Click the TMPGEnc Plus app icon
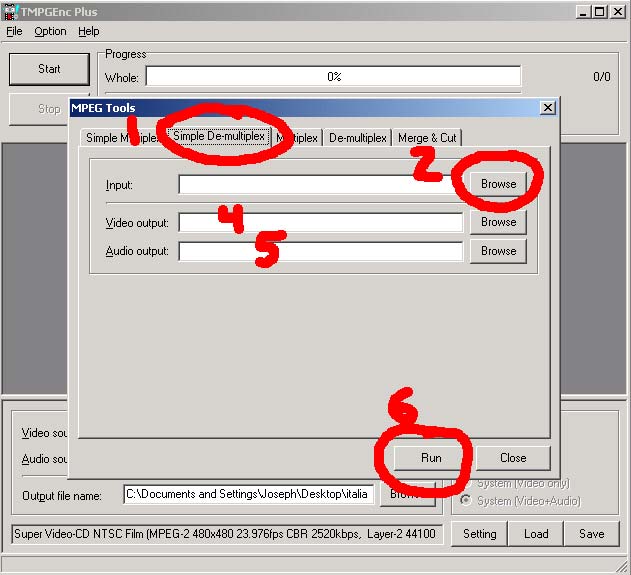The height and width of the screenshot is (575, 631). [10, 12]
